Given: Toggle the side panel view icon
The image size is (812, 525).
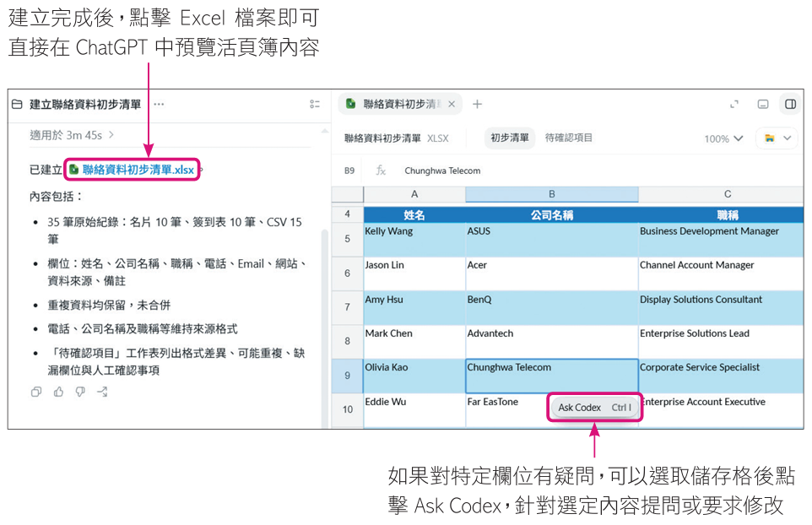Looking at the screenshot, I should coord(790,104).
